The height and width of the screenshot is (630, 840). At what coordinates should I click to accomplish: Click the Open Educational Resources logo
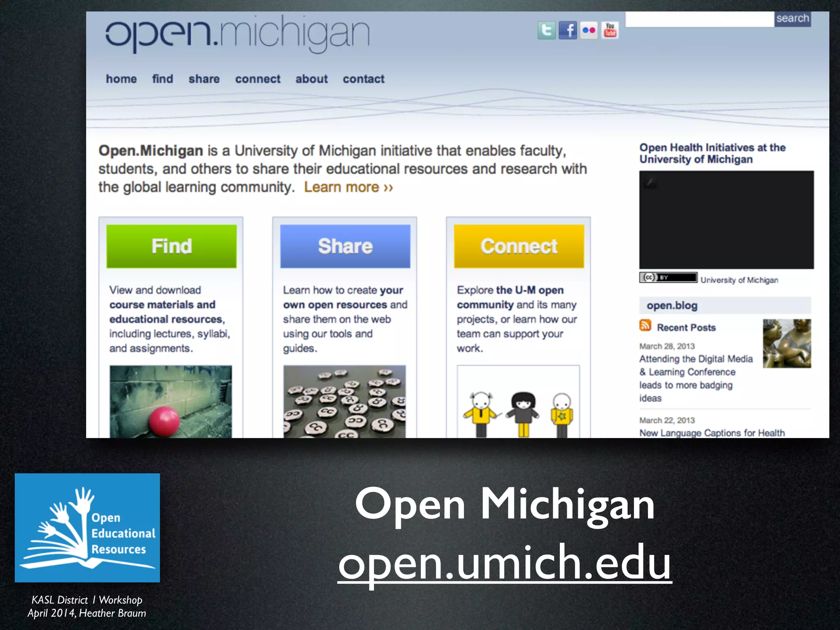(87, 528)
